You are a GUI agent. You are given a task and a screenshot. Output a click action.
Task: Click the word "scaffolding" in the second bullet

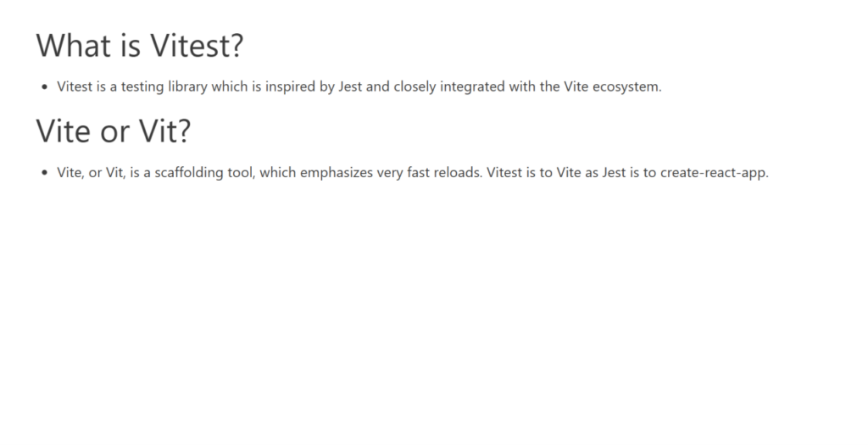pyautogui.click(x=180, y=173)
